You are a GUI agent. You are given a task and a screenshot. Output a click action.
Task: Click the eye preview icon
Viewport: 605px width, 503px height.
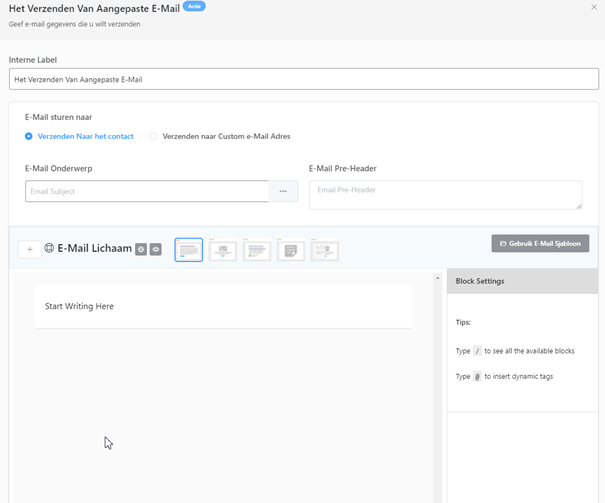click(155, 249)
